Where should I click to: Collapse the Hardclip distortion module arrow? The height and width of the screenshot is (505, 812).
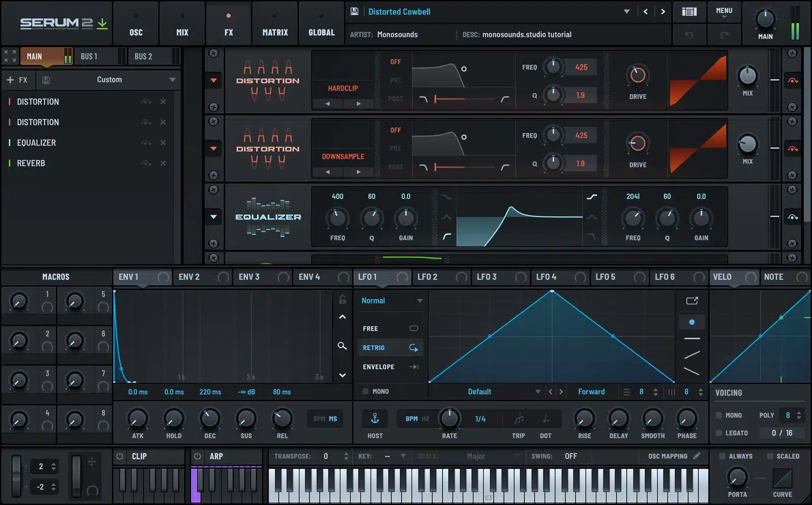[x=214, y=80]
